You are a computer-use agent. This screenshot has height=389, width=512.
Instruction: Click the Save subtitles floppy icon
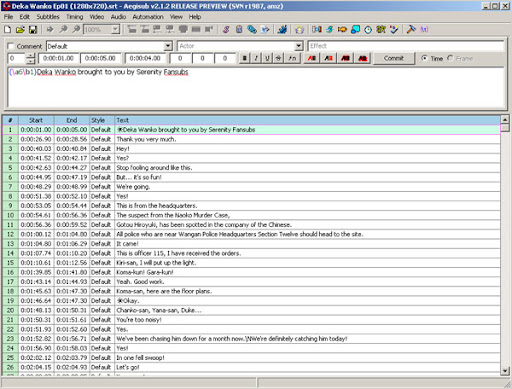pyautogui.click(x=33, y=30)
